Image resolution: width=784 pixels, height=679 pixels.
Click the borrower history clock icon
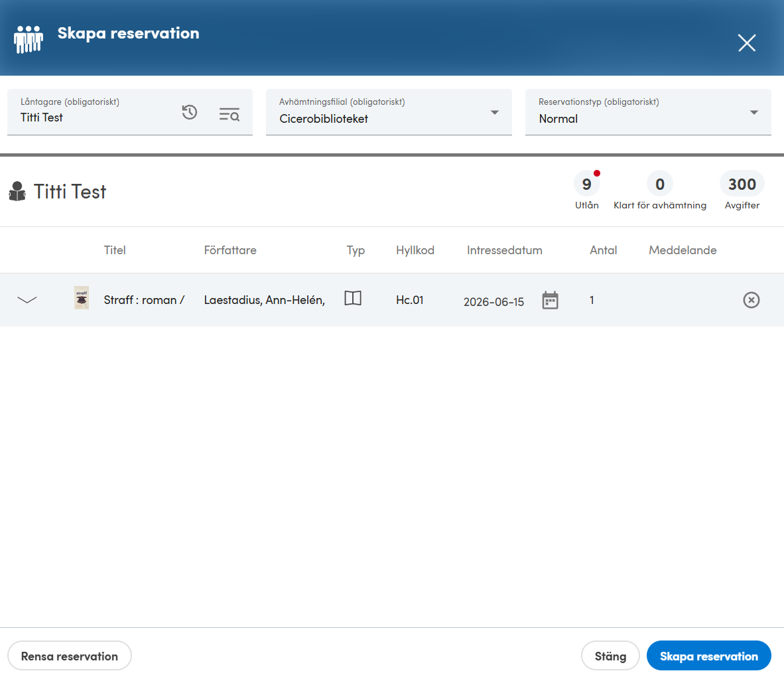click(190, 112)
